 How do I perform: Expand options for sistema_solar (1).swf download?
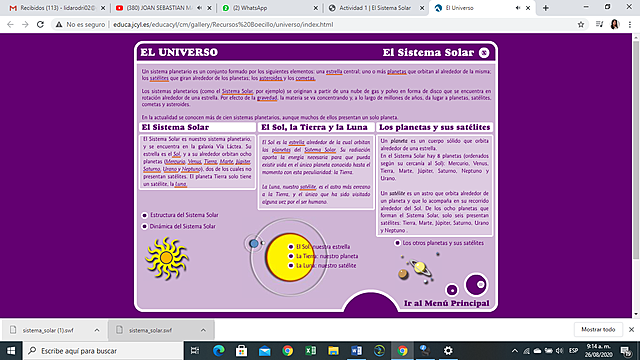97,330
